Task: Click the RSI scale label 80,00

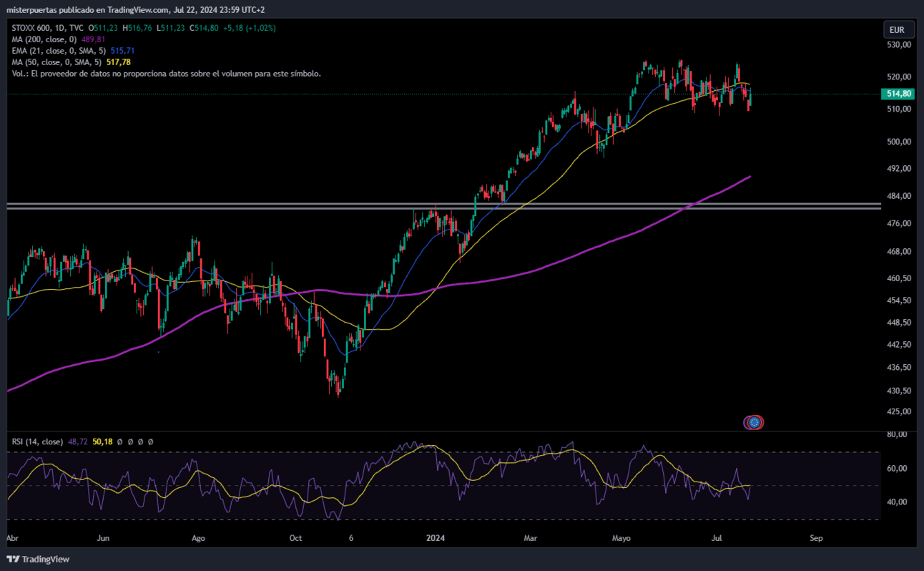Action: pyautogui.click(x=897, y=434)
